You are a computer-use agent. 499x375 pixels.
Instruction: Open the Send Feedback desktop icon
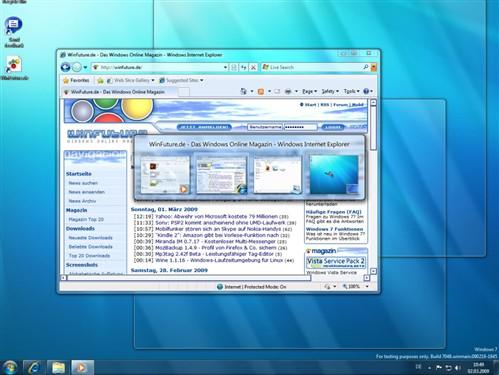[x=14, y=32]
